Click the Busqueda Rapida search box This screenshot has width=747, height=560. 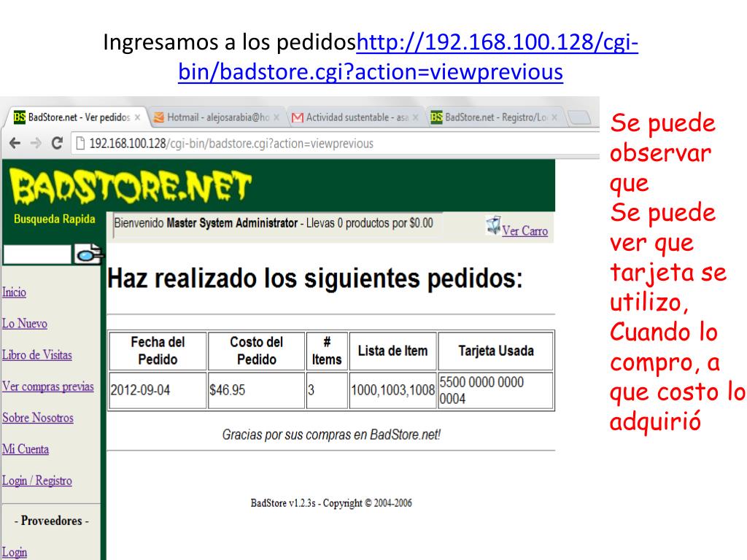point(36,254)
